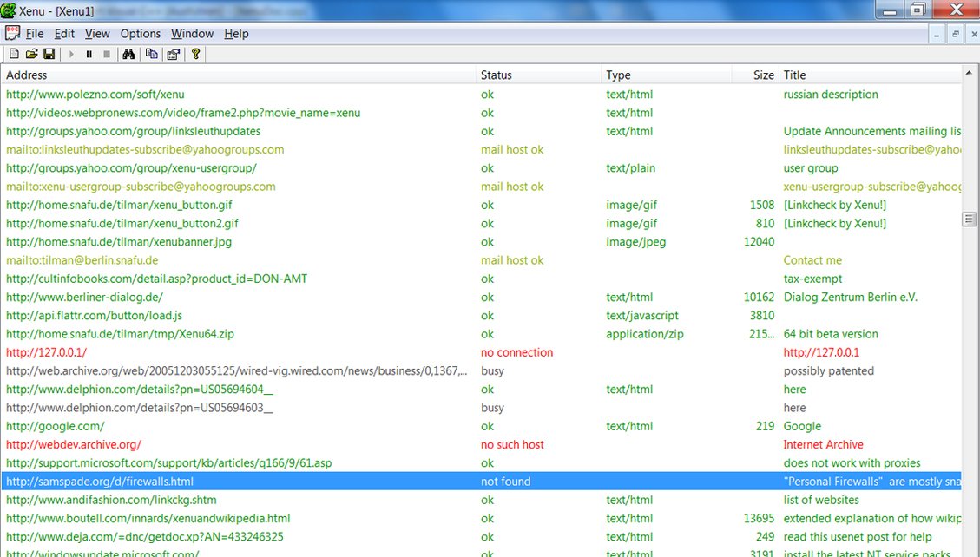Image resolution: width=980 pixels, height=557 pixels.
Task: Click the Copy toolbar icon
Action: tap(151, 55)
